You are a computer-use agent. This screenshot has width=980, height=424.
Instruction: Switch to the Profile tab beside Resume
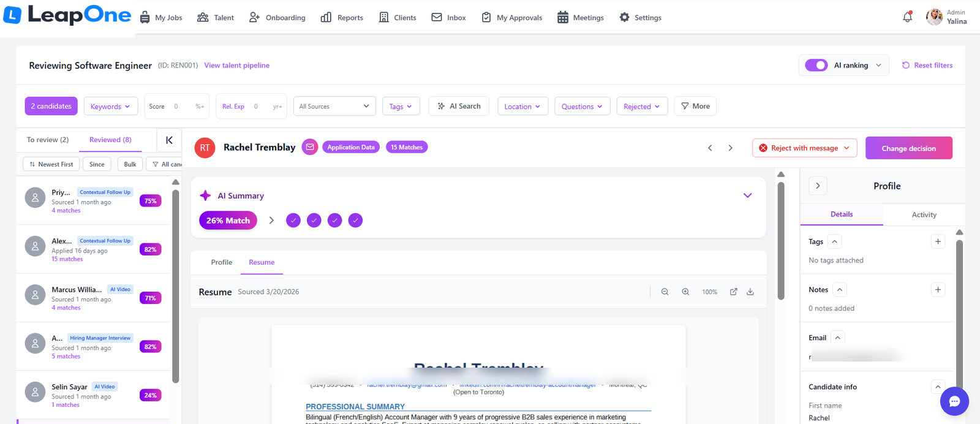tap(222, 262)
